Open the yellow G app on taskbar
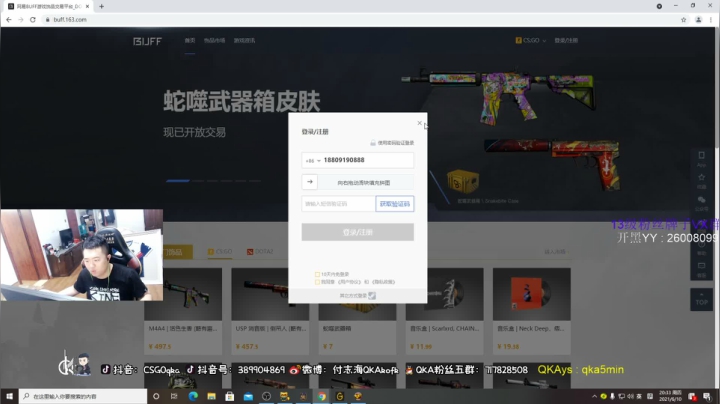The width and height of the screenshot is (720, 404). [x=340, y=396]
